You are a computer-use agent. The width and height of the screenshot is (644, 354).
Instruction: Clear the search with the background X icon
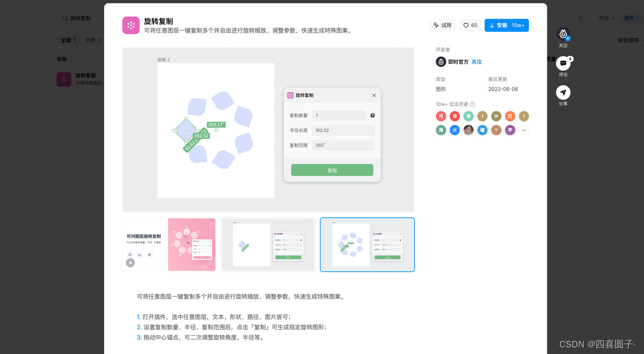click(580, 18)
